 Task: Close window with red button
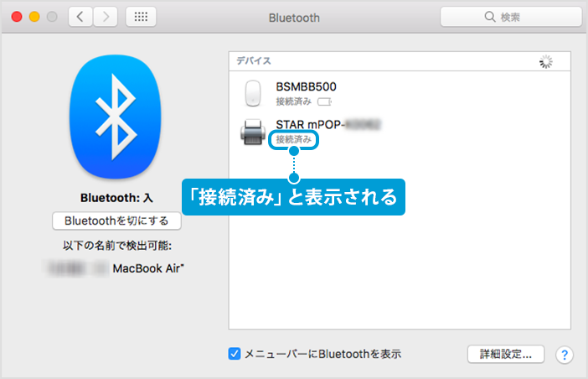click(x=17, y=17)
